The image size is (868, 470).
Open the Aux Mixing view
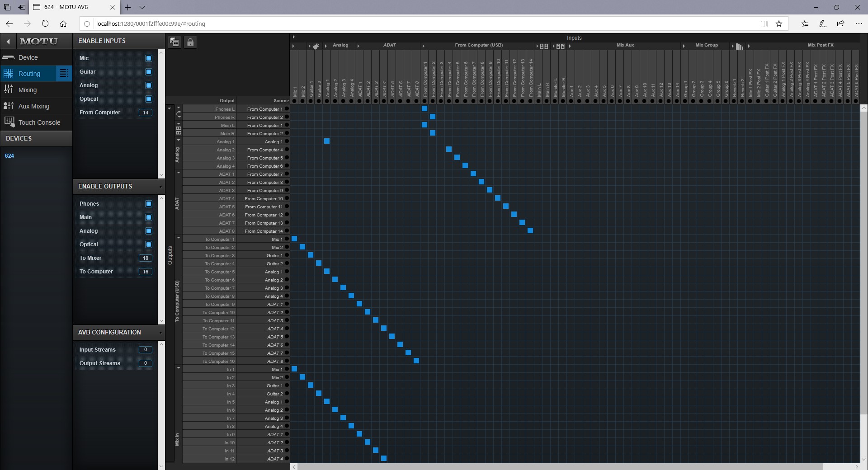pyautogui.click(x=36, y=106)
